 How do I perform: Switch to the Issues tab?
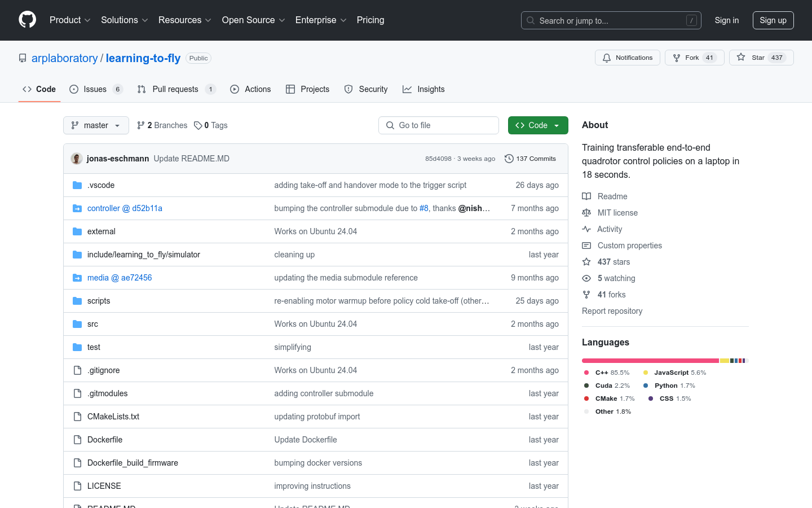[96, 89]
